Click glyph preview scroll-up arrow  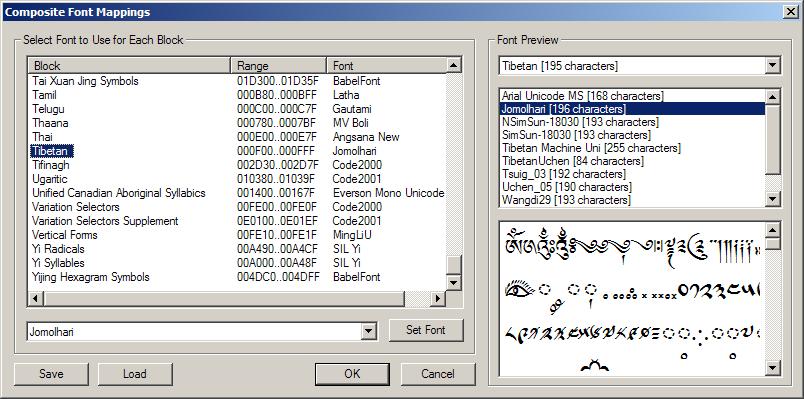(x=772, y=230)
